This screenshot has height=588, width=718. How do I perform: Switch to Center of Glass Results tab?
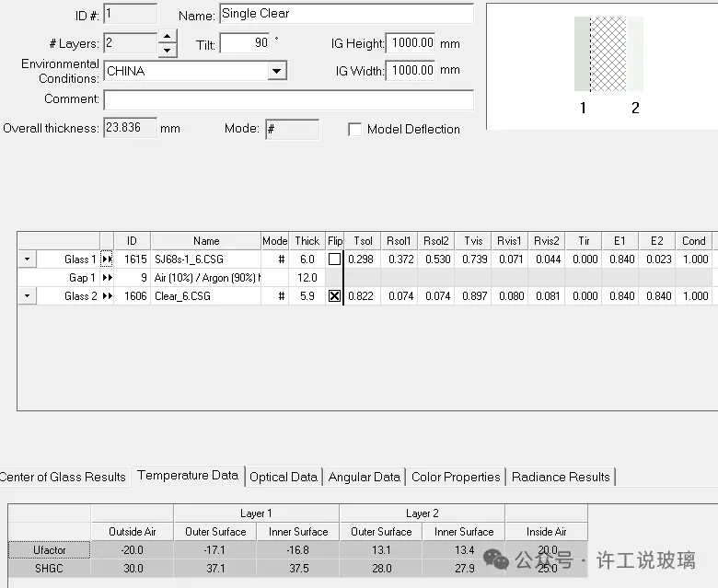coord(63,477)
